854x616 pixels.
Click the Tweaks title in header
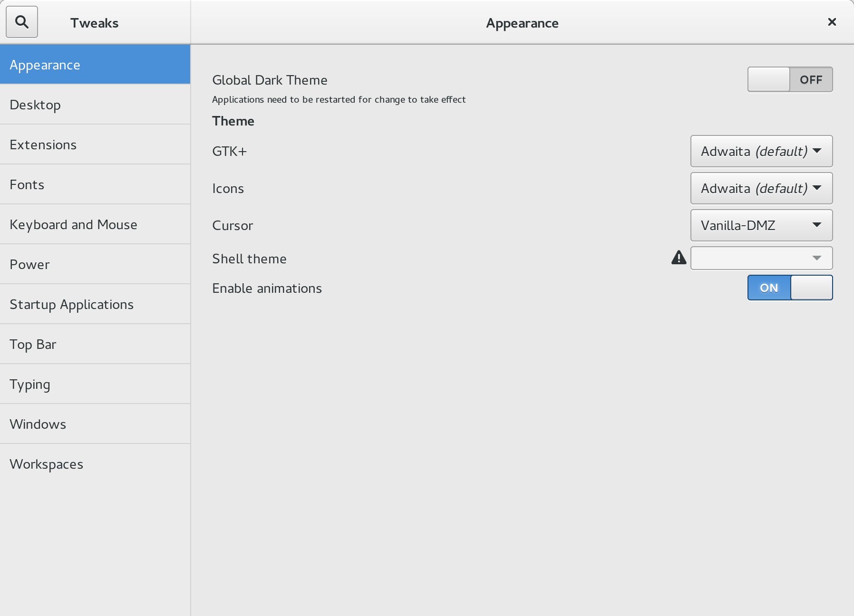coord(94,23)
